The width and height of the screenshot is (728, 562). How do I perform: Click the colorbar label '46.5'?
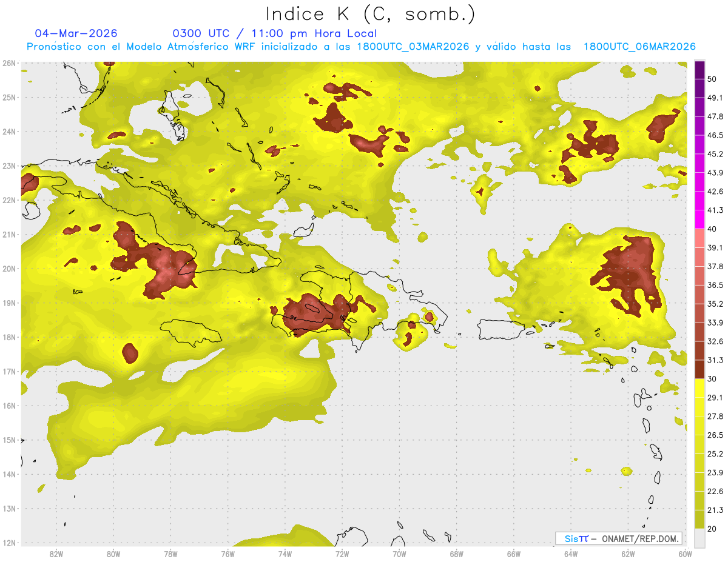(715, 135)
